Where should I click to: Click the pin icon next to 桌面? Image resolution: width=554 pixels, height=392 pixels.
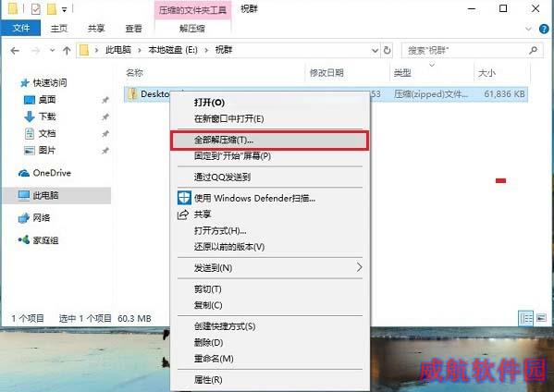[105, 100]
